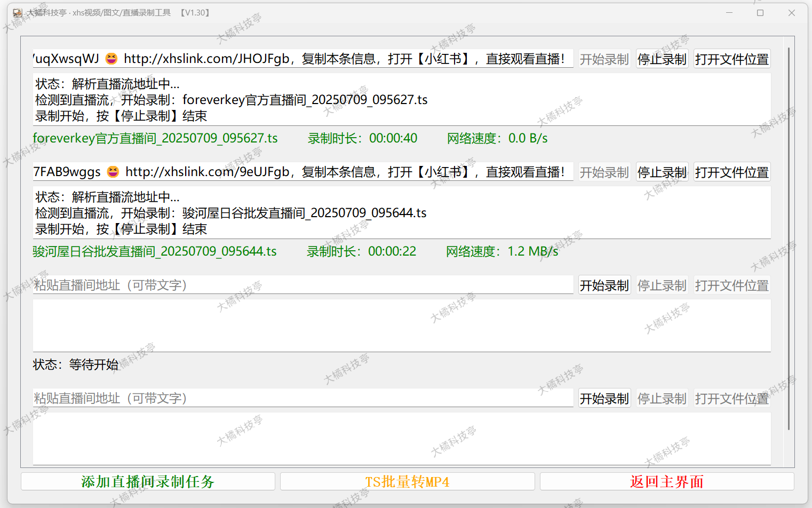Click 打开文件位置 in the third task row
This screenshot has width=812, height=508.
click(x=732, y=285)
